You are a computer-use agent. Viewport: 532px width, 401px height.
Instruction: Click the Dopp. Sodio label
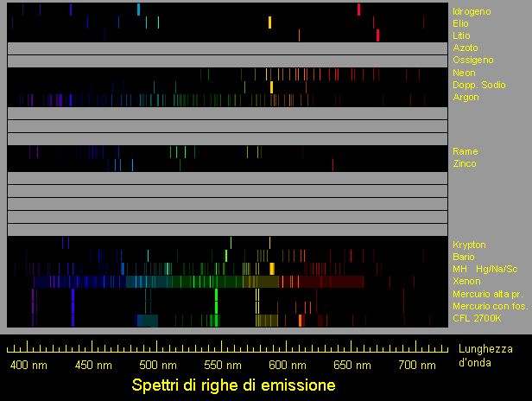479,85
